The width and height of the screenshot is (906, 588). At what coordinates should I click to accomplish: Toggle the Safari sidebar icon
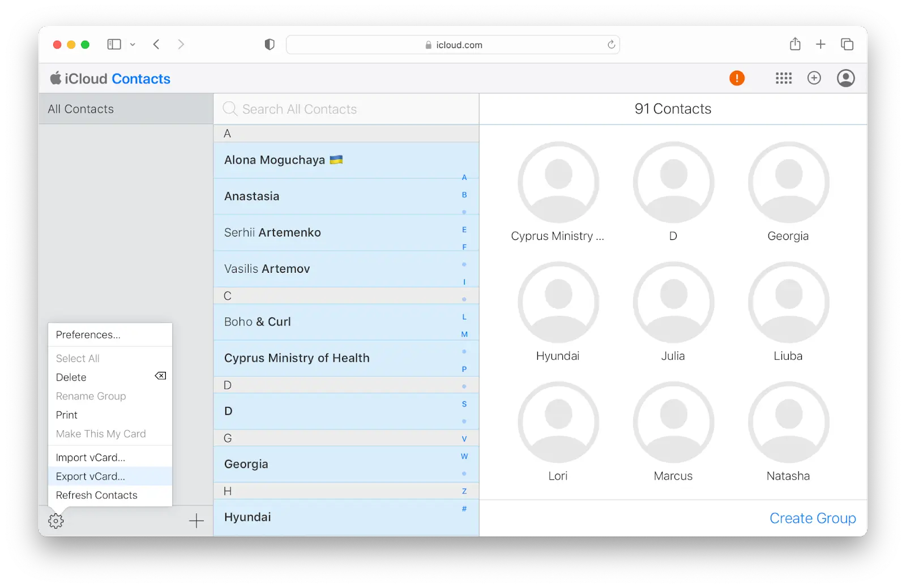click(x=114, y=44)
